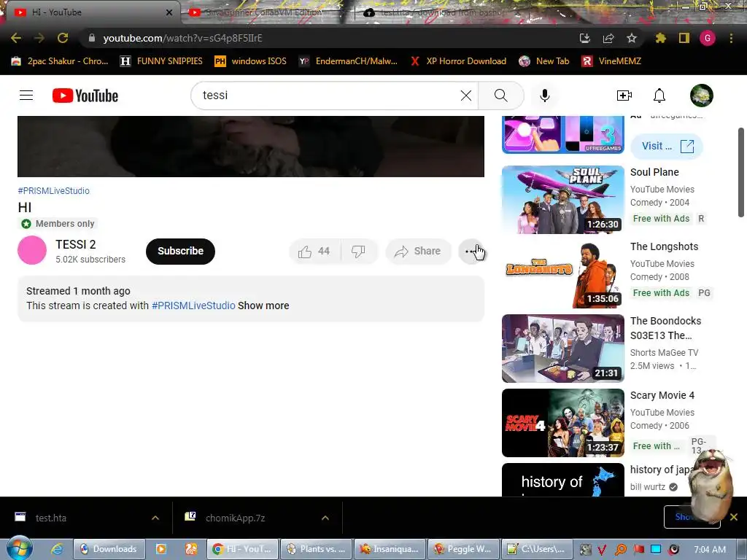Dislike the video with thumbs down
This screenshot has height=560, width=747.
click(359, 251)
